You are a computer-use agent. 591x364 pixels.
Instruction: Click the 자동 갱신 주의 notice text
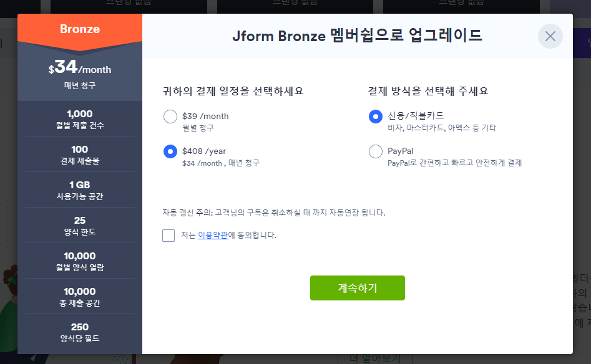pyautogui.click(x=273, y=213)
